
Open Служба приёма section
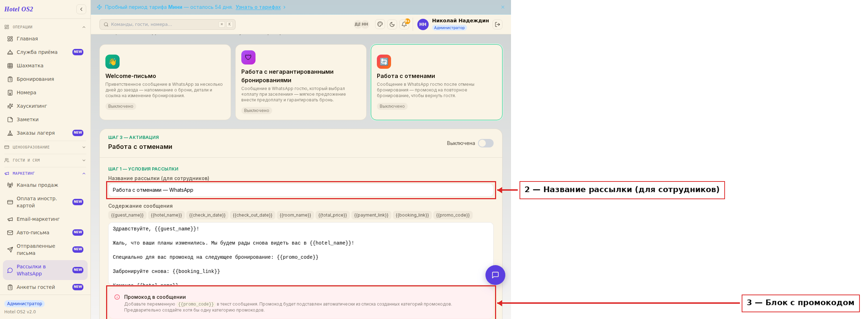[x=45, y=52]
